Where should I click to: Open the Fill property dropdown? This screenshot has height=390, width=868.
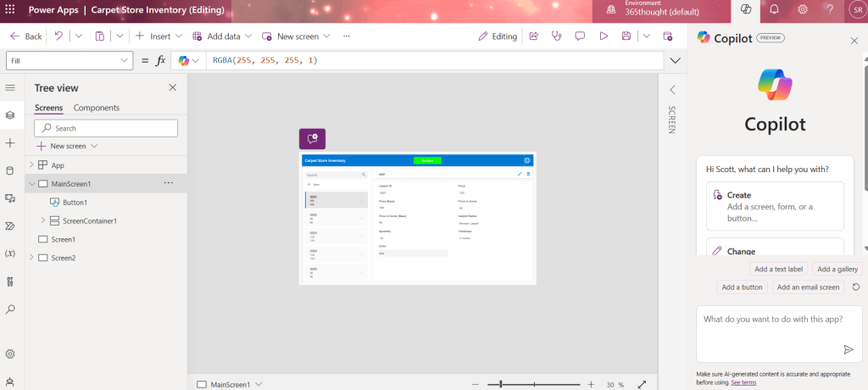(x=70, y=61)
